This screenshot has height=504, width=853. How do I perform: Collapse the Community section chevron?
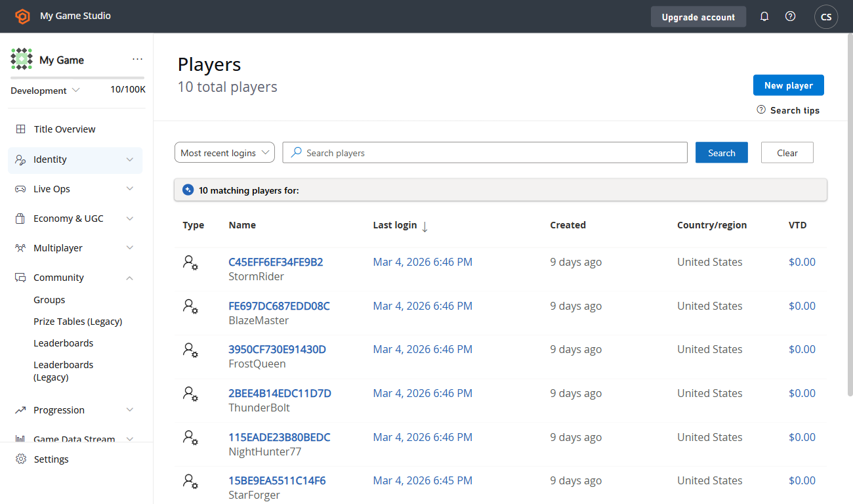click(x=130, y=278)
